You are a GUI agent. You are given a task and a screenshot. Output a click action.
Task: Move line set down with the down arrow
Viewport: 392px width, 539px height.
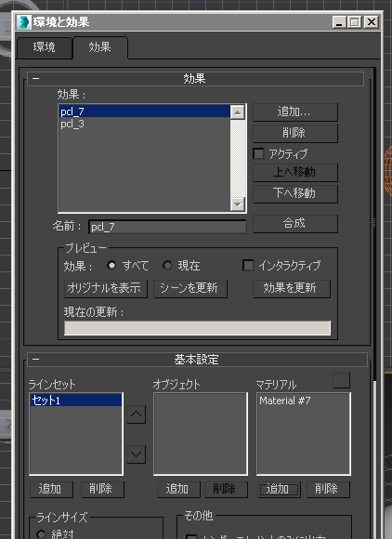[x=136, y=454]
